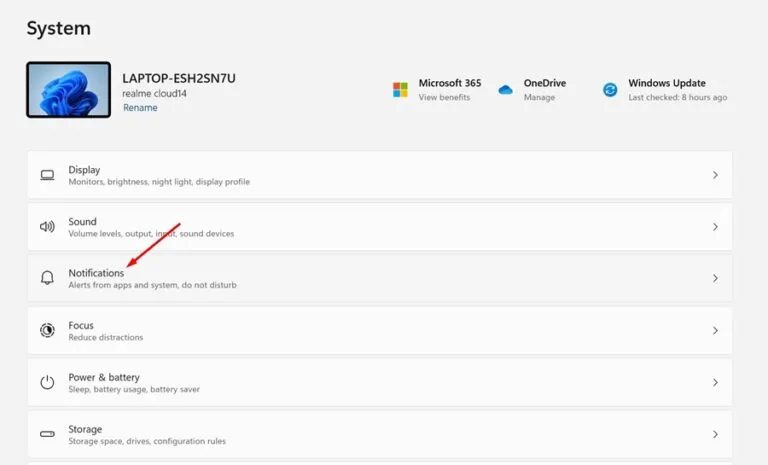The height and width of the screenshot is (465, 768).
Task: Expand the Focus row chevron
Action: [x=715, y=330]
